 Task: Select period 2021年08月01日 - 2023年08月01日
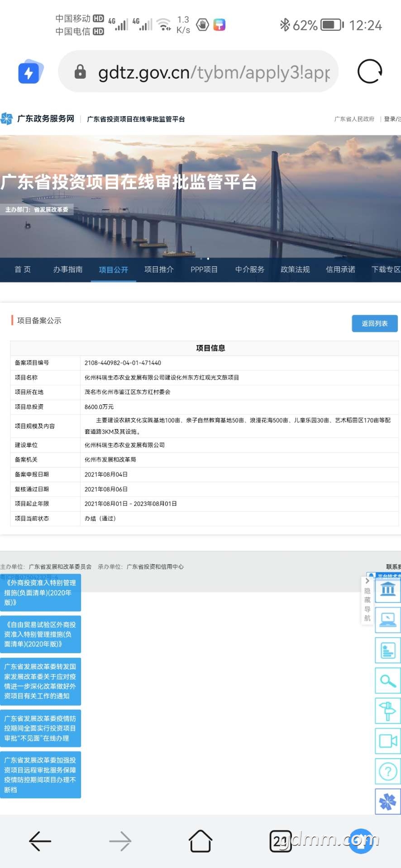130,504
